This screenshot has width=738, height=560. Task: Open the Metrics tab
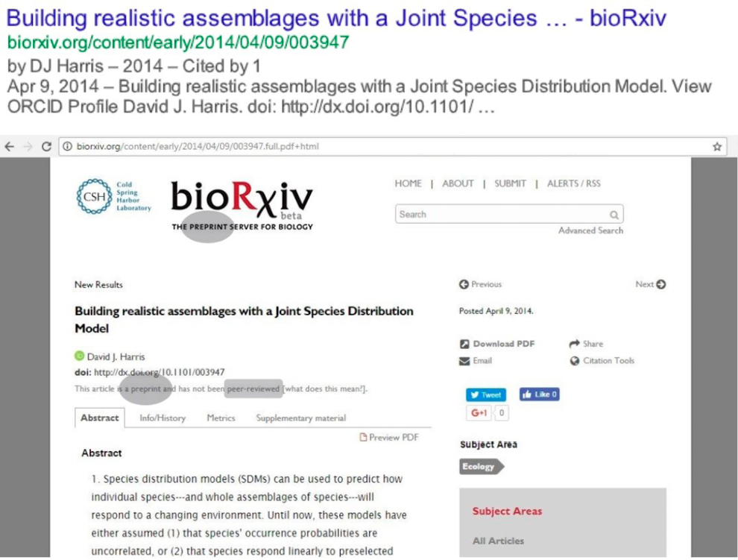coord(220,418)
